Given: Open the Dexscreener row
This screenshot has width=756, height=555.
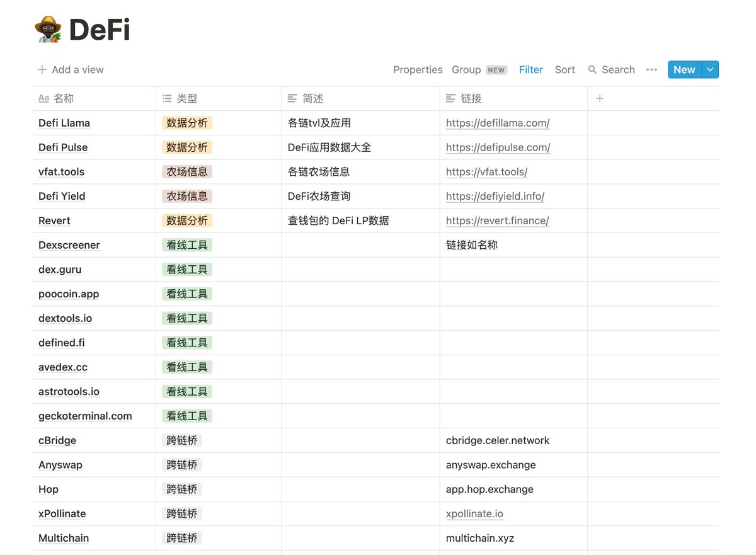Looking at the screenshot, I should coord(69,245).
